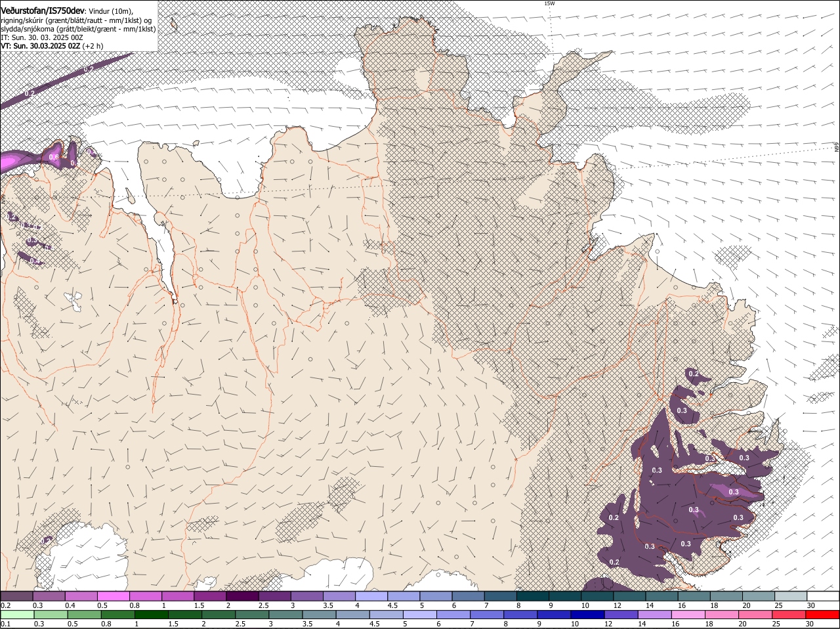Image resolution: width=840 pixels, height=629 pixels.
Task: Pick the navy blue 10 swatch in blue legend
Action: click(587, 615)
